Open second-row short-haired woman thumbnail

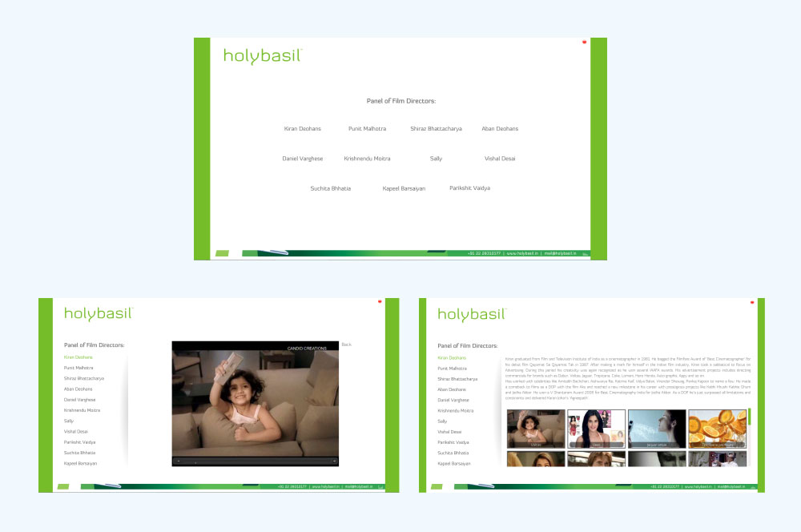pyautogui.click(x=596, y=458)
